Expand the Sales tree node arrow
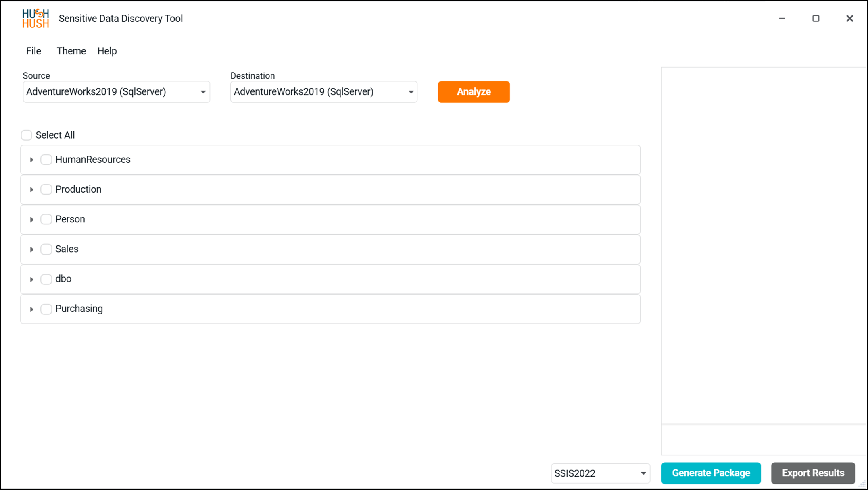 (31, 249)
